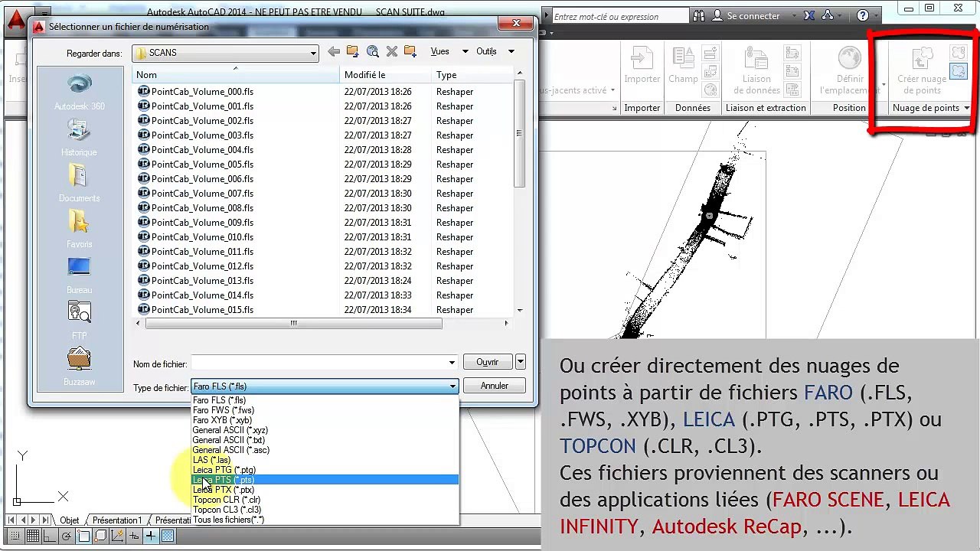This screenshot has width=980, height=551.
Task: Click the file list horizontal scrollbar
Action: coord(293,323)
